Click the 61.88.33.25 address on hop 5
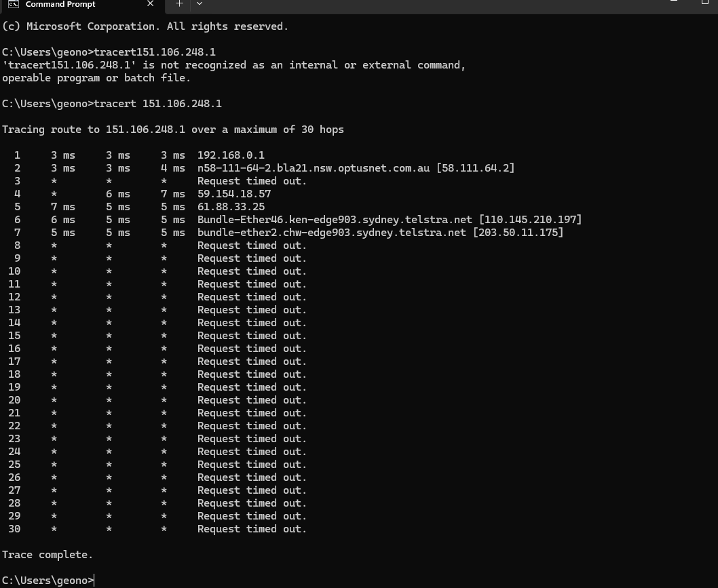The image size is (718, 588). click(x=231, y=207)
